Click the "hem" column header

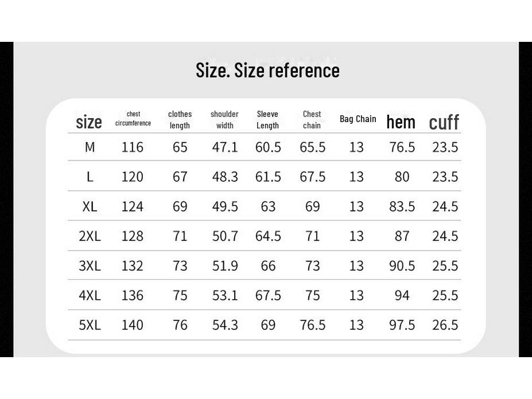tap(401, 122)
